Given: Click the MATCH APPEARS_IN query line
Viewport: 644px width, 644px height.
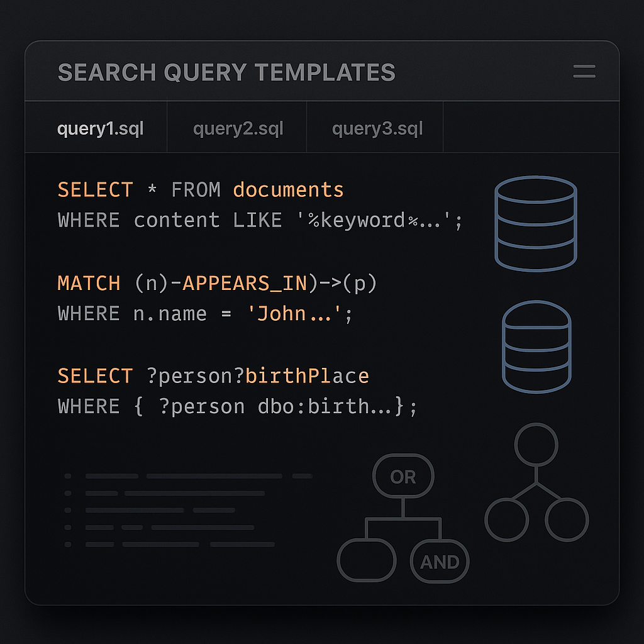Looking at the screenshot, I should [217, 284].
